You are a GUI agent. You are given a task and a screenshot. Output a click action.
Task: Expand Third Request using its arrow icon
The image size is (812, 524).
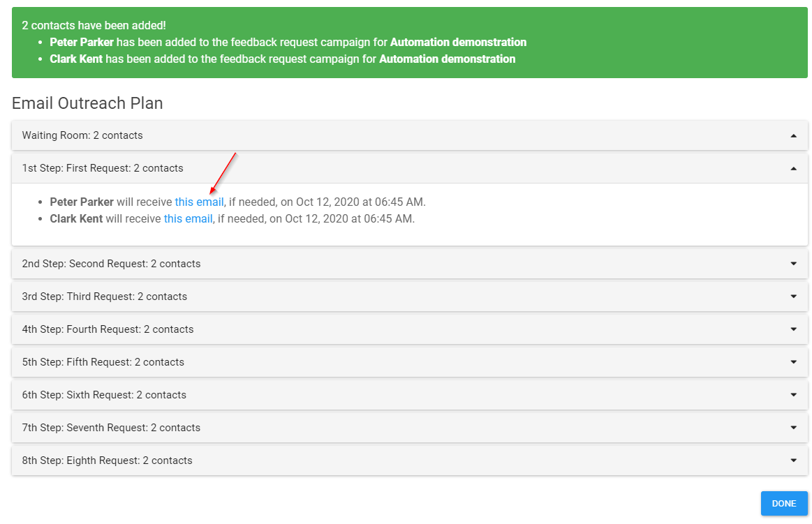coord(793,297)
